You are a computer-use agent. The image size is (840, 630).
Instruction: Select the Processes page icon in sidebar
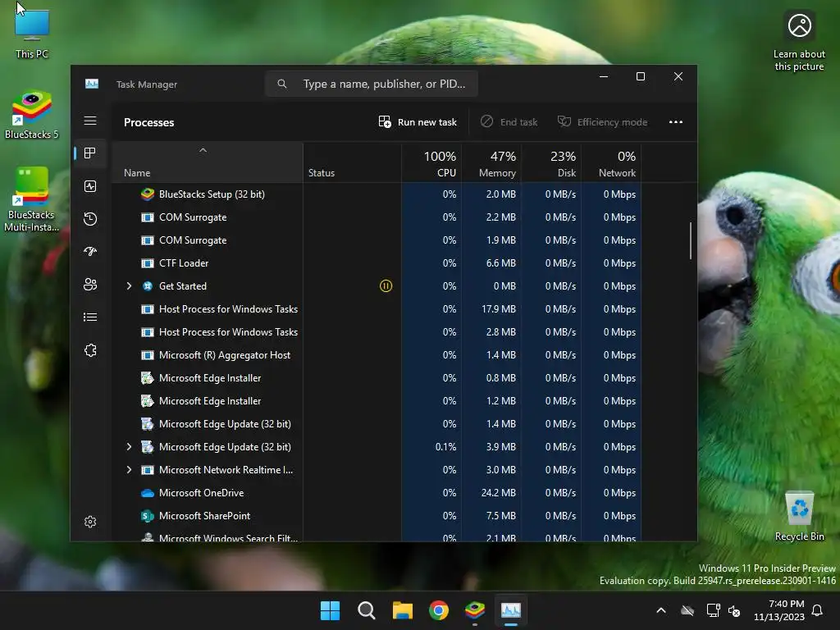tap(90, 153)
